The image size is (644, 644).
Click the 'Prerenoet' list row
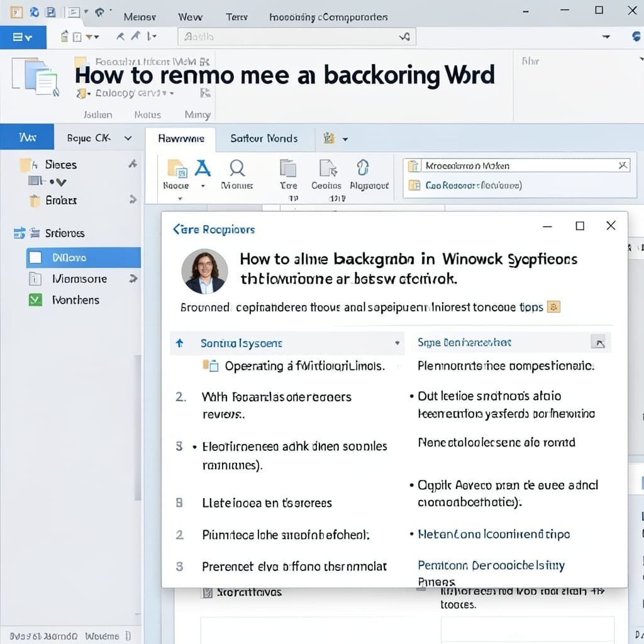coord(294,567)
